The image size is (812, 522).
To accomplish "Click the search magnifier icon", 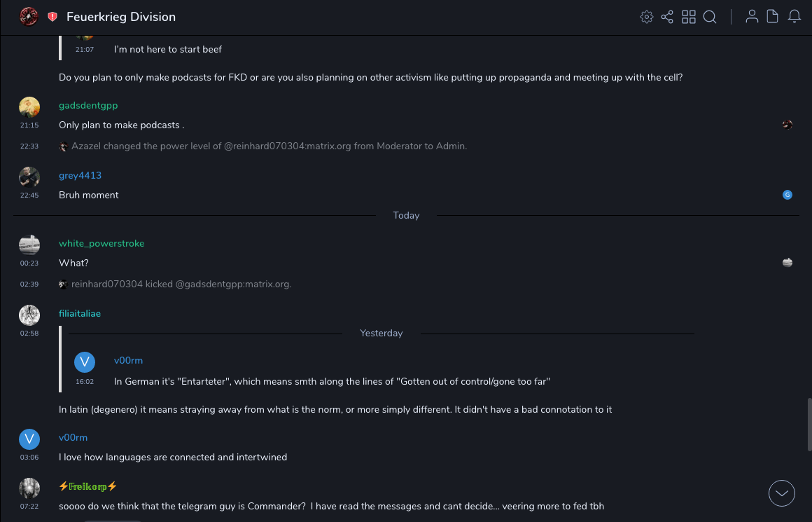I will tap(710, 17).
